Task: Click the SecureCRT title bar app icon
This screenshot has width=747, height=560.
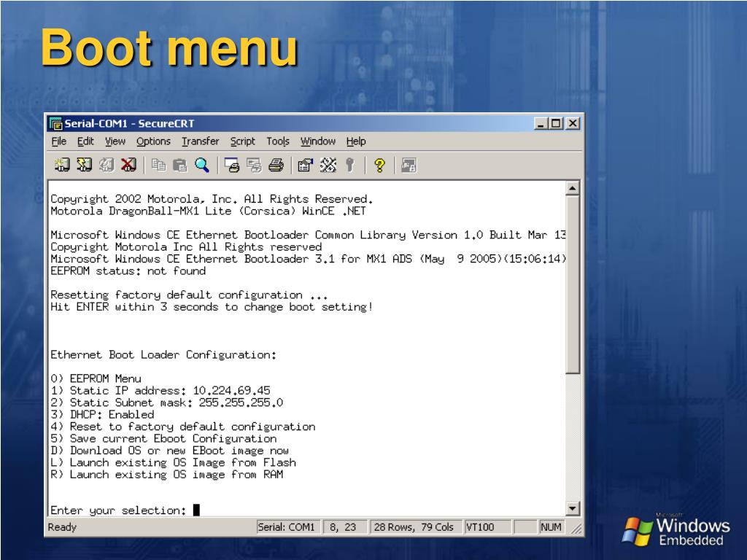Action: tap(56, 124)
